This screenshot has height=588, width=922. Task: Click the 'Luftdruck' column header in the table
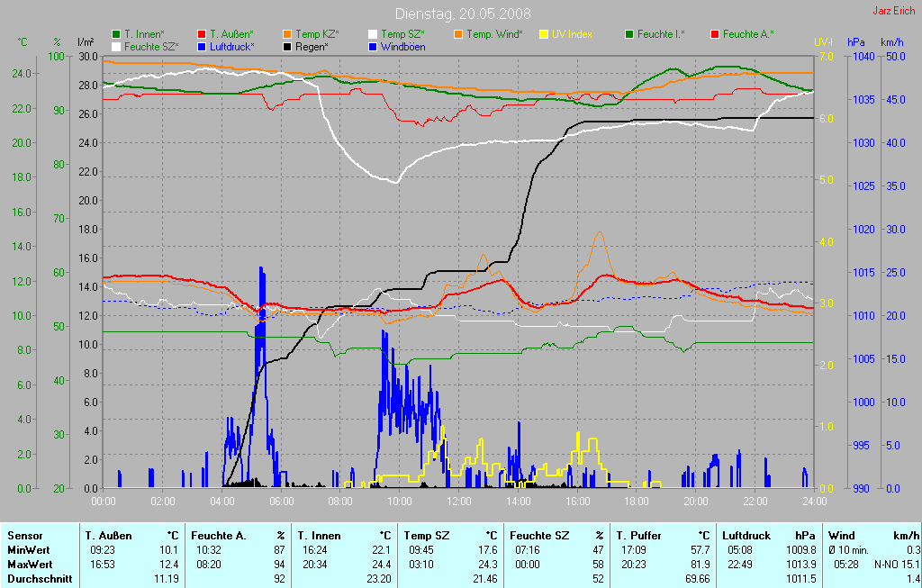[746, 536]
